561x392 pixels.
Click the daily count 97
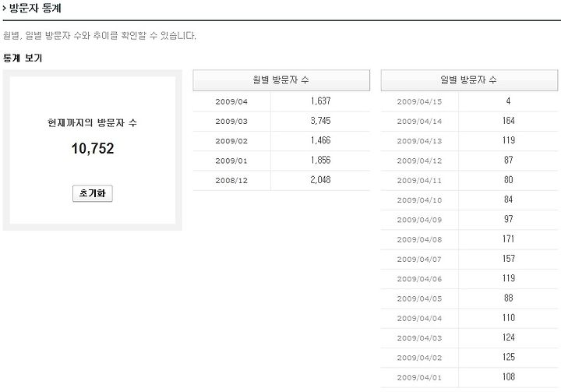pyautogui.click(x=508, y=220)
